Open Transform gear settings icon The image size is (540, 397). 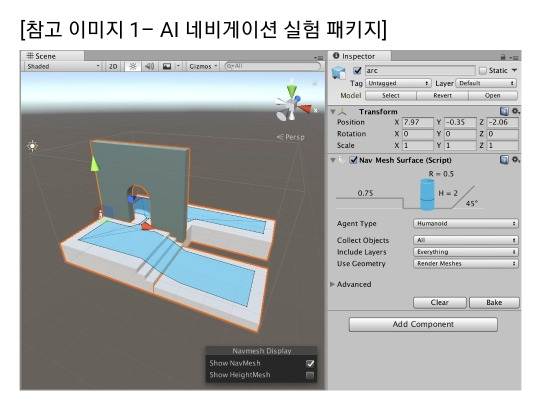[x=516, y=111]
